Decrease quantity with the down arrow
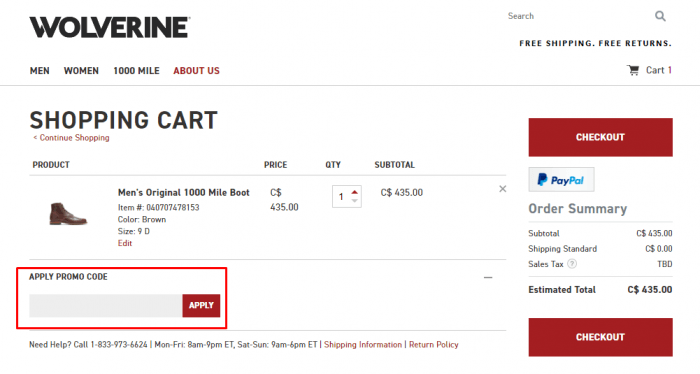This screenshot has width=700, height=374. pyautogui.click(x=354, y=201)
